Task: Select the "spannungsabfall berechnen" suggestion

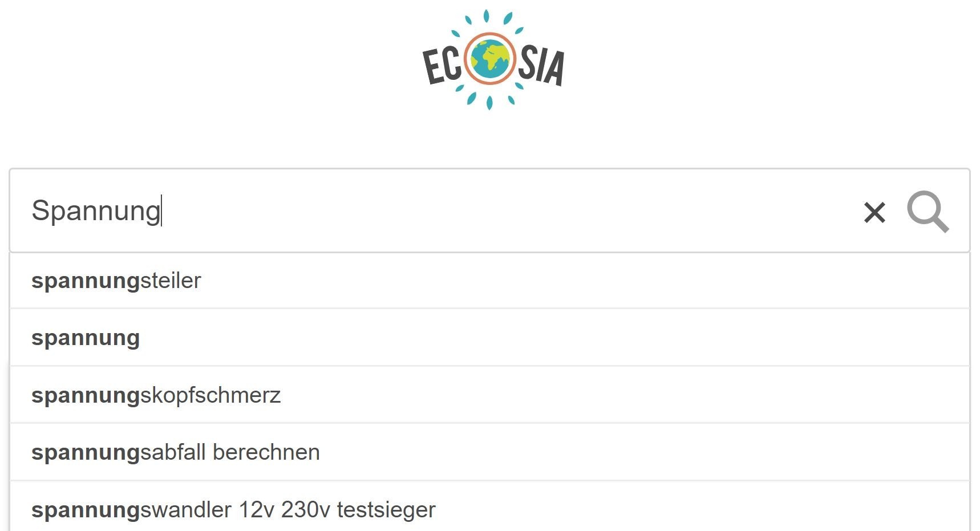Action: pyautogui.click(x=176, y=452)
